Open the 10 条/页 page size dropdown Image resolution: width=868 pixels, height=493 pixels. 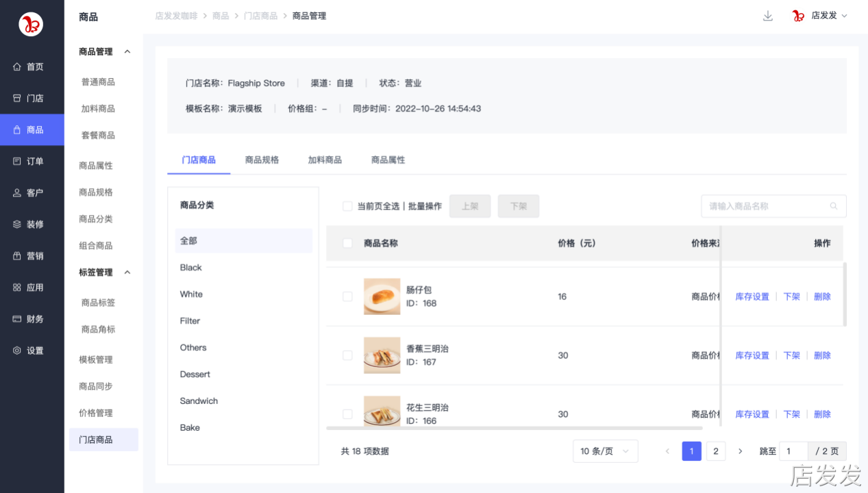click(606, 451)
